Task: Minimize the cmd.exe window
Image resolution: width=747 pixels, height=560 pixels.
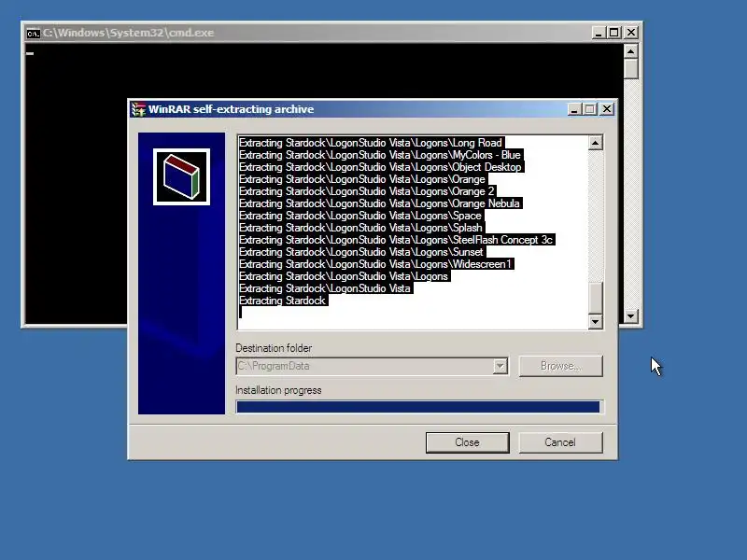Action: point(599,33)
